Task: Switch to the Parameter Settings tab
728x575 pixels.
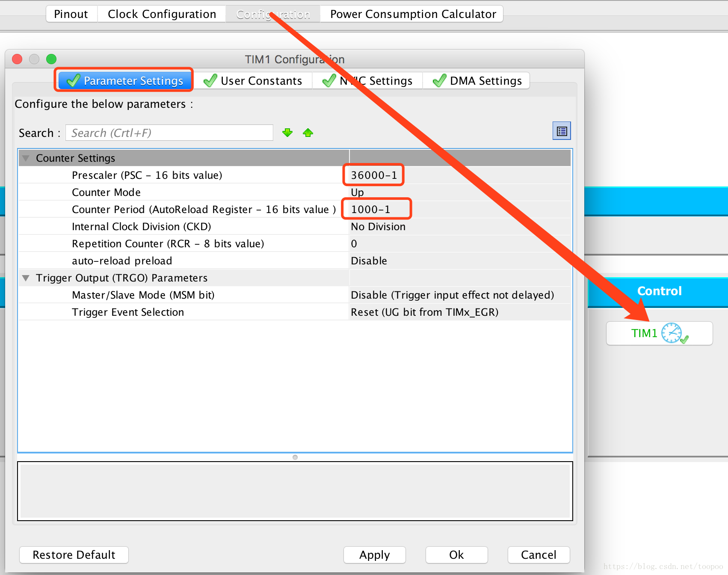Action: point(124,80)
